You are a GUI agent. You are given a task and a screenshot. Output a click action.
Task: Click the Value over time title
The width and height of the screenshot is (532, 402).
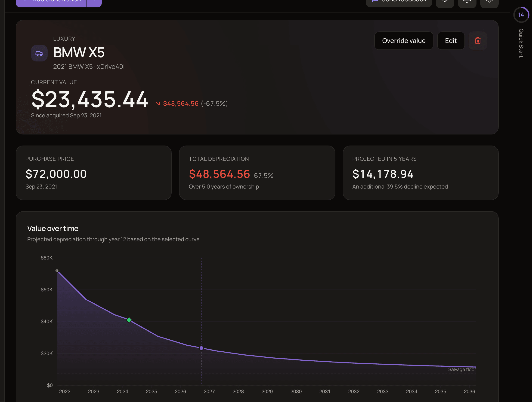(x=53, y=228)
